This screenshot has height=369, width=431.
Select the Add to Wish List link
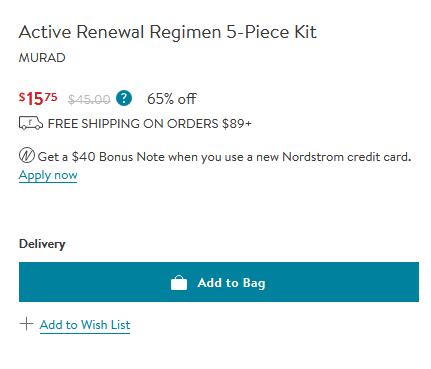pyautogui.click(x=85, y=325)
